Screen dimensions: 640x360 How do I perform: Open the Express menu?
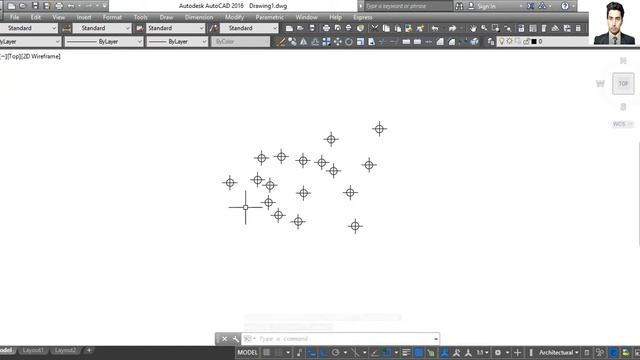362,17
